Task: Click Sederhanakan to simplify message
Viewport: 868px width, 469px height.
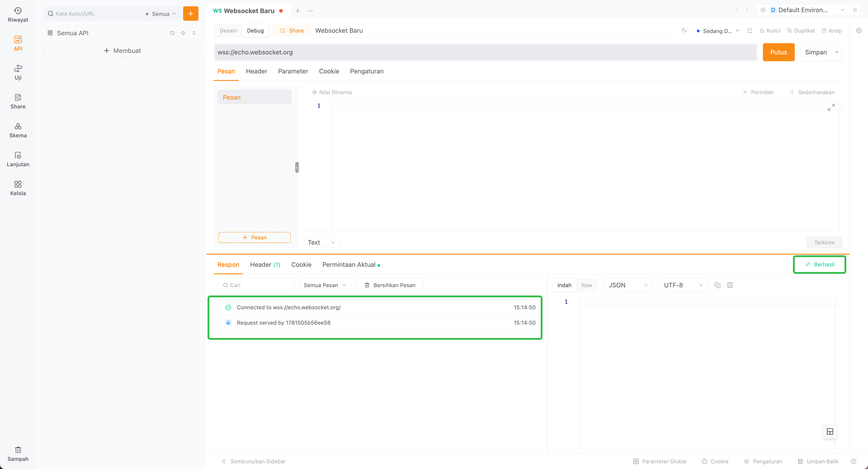Action: click(812, 92)
